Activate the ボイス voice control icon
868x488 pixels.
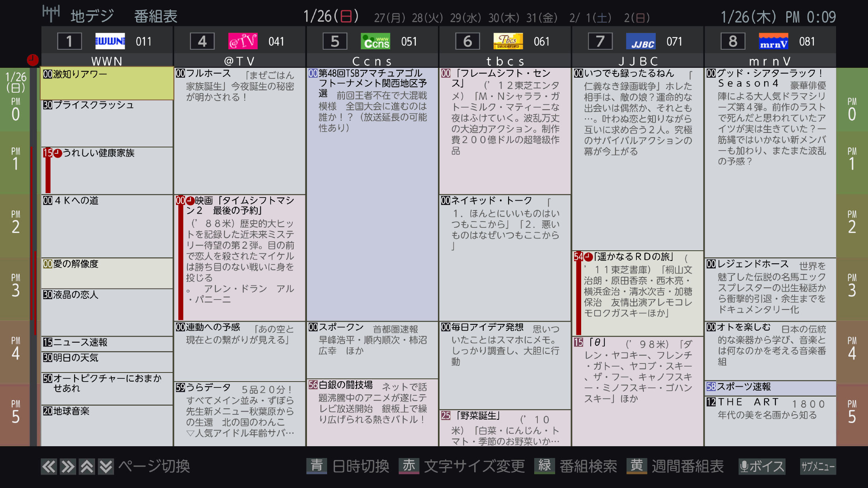761,467
